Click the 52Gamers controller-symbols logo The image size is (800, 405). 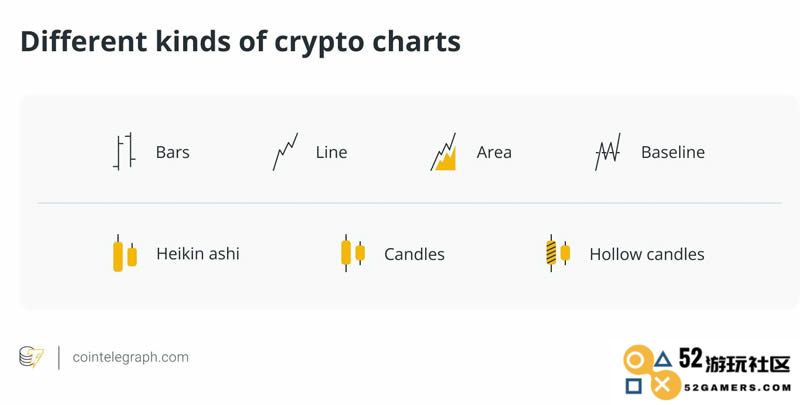651,372
